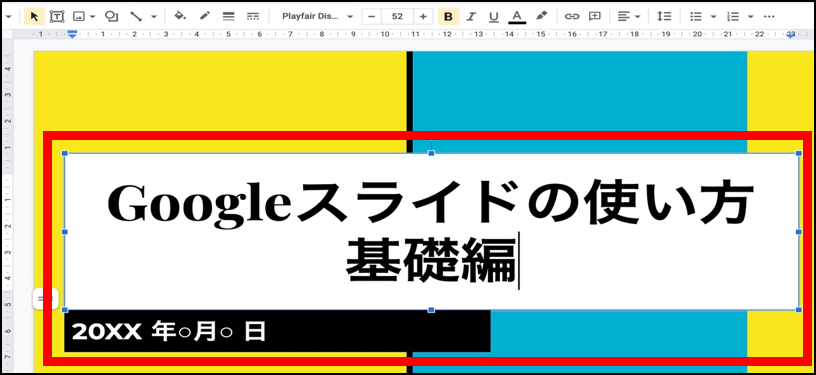The image size is (816, 375).
Task: Open the Fill color paint bucket
Action: click(x=180, y=16)
